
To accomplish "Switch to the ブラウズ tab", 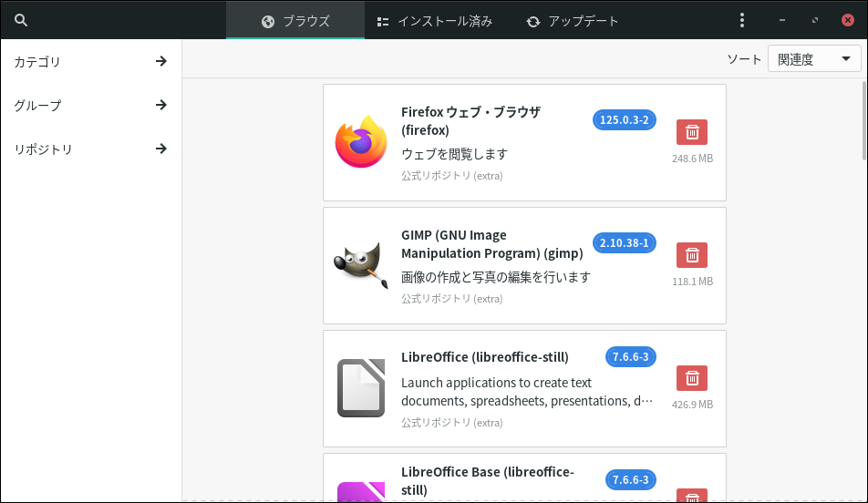I will 295,20.
